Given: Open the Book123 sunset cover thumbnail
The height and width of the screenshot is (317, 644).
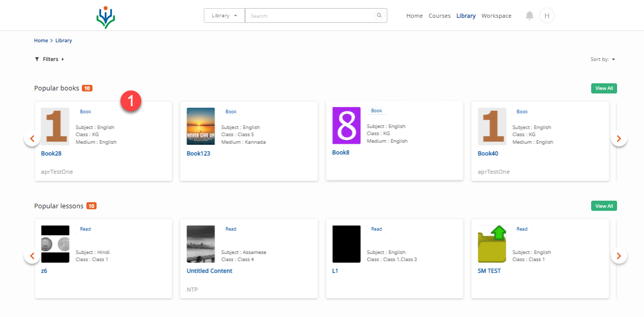Looking at the screenshot, I should 201,126.
